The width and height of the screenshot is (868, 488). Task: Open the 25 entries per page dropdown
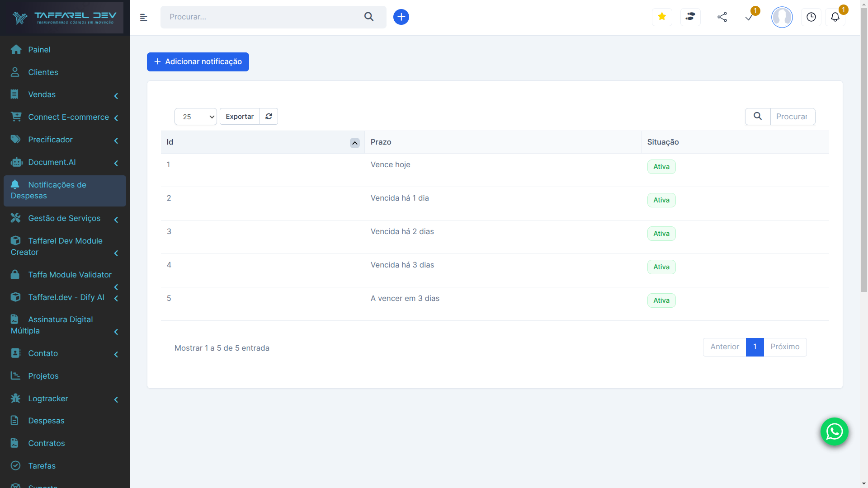(x=196, y=117)
